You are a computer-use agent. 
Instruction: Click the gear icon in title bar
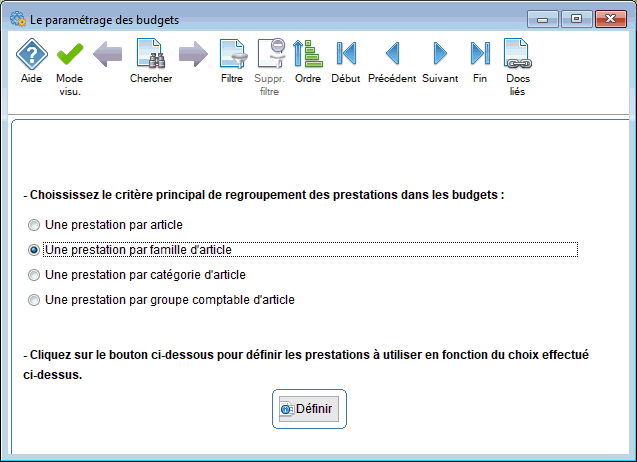pyautogui.click(x=17, y=19)
